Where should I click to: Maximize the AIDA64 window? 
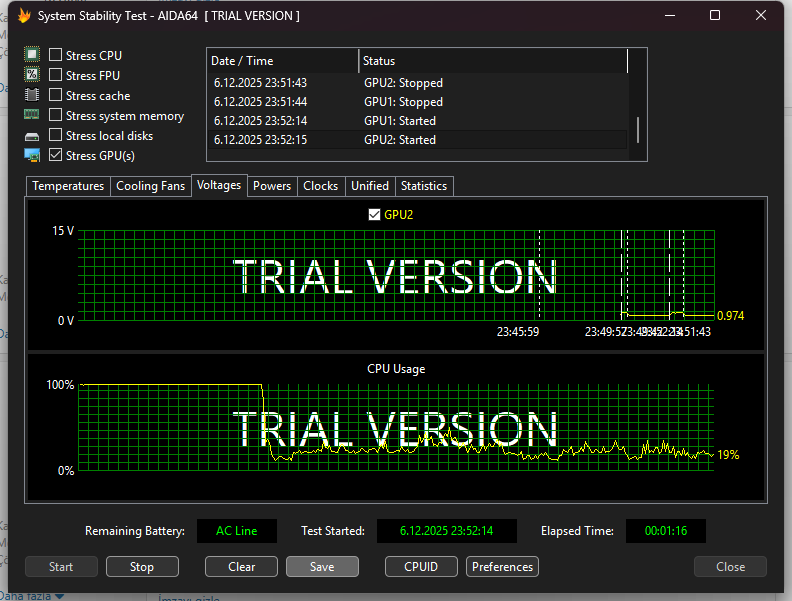[715, 16]
